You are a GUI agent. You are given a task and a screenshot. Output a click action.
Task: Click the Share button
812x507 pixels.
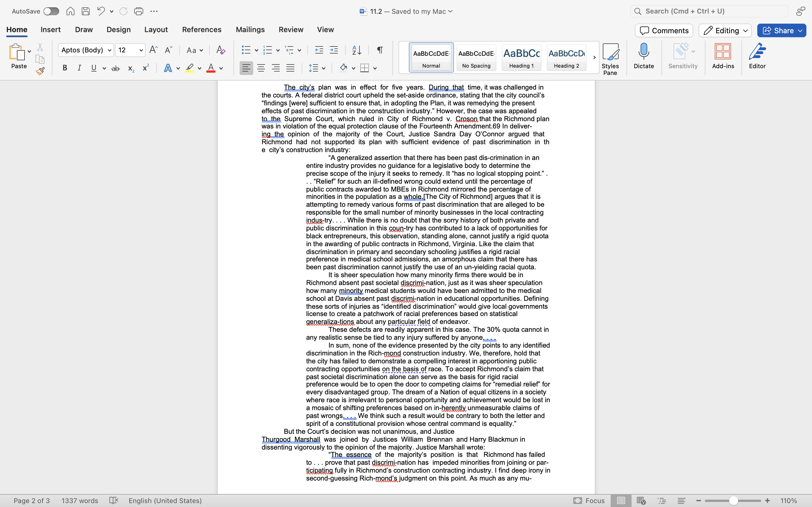(781, 30)
